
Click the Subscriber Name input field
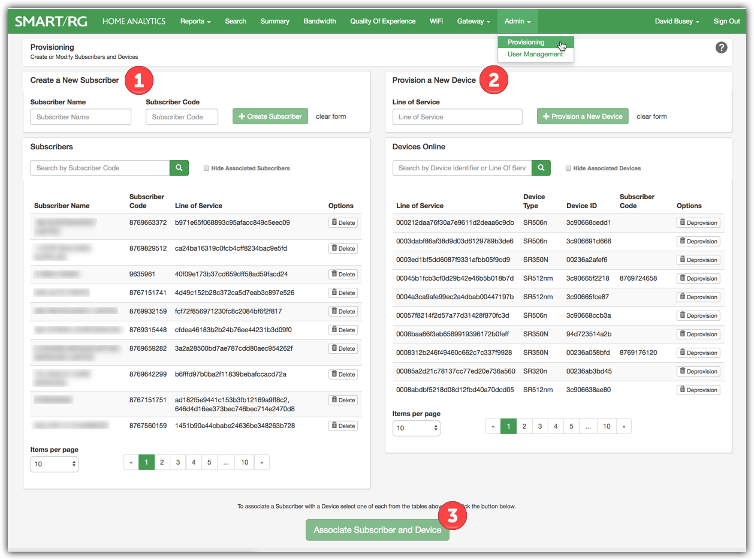(x=80, y=117)
